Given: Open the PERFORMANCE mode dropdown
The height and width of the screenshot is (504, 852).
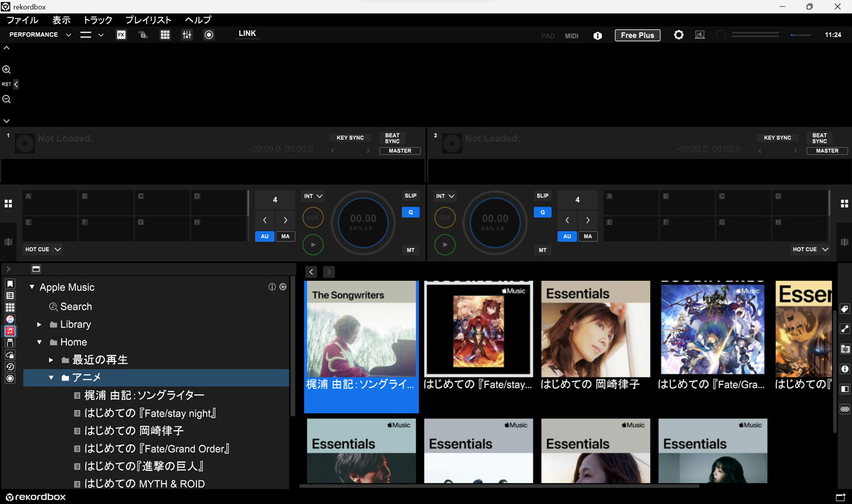Looking at the screenshot, I should tap(40, 35).
